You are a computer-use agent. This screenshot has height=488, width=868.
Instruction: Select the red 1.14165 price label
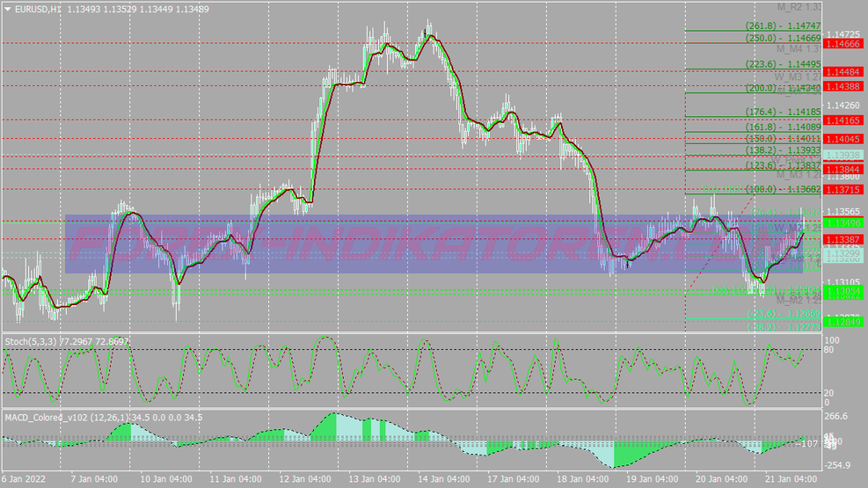tap(843, 120)
